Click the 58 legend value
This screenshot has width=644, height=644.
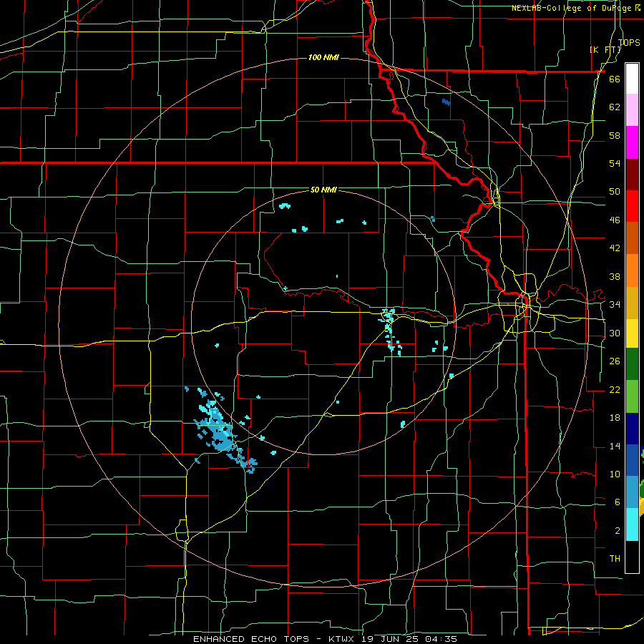pyautogui.click(x=615, y=135)
